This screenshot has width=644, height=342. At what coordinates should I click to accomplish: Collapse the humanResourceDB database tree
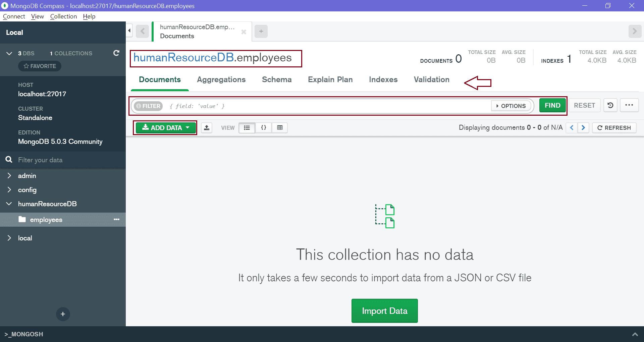9,204
